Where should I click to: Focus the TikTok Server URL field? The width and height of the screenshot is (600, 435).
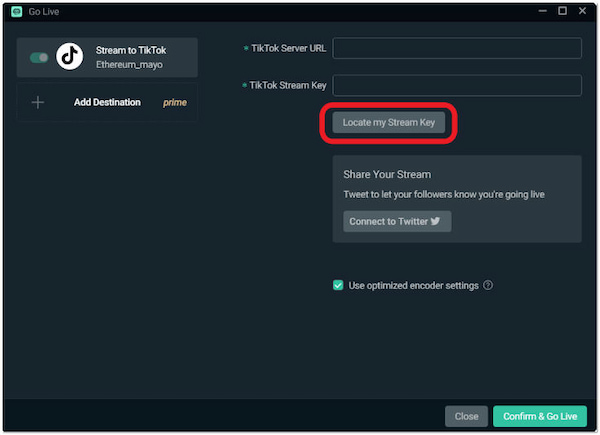tap(457, 49)
